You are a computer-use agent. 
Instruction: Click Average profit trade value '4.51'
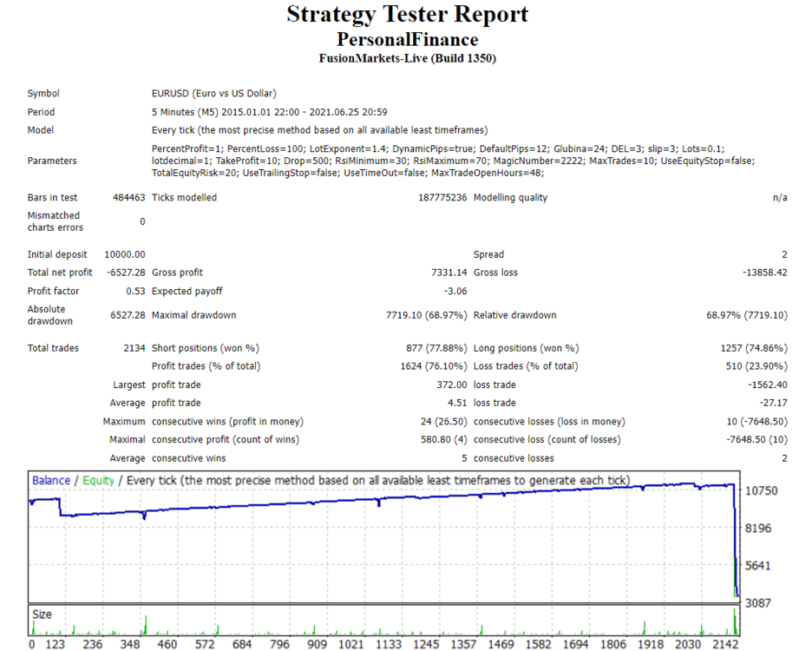(457, 404)
